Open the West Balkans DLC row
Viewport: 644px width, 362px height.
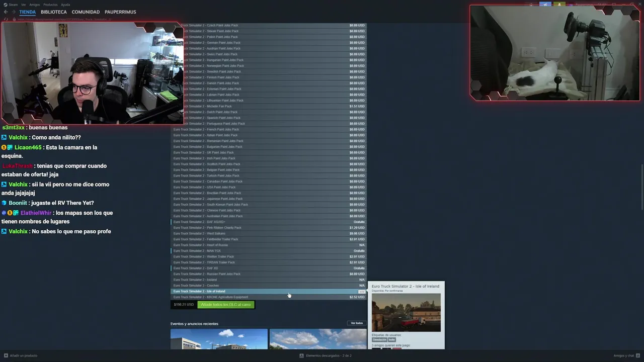pyautogui.click(x=269, y=233)
